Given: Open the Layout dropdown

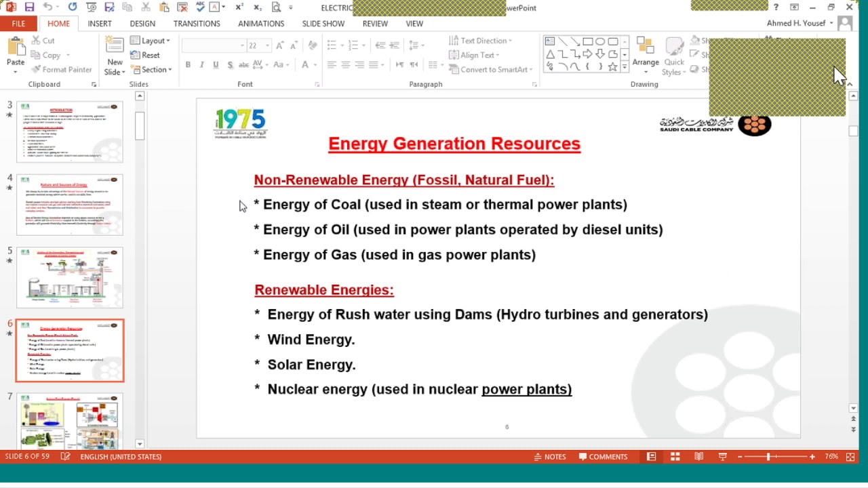Looking at the screenshot, I should [151, 41].
